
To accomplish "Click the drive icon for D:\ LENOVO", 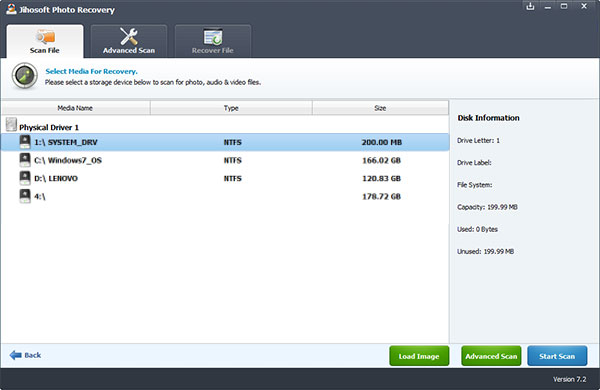I will (25, 178).
